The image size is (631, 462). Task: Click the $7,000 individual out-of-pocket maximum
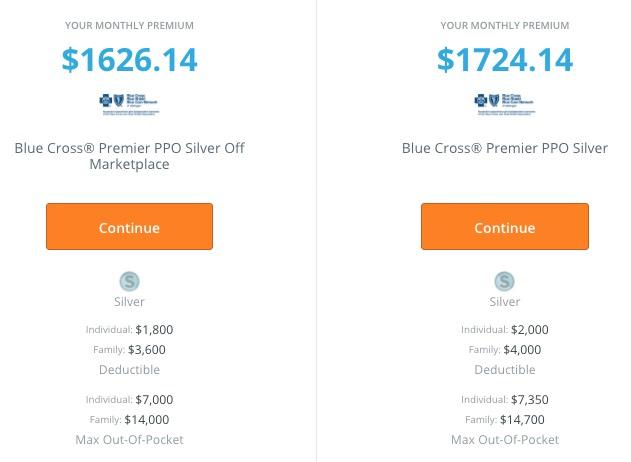point(154,399)
